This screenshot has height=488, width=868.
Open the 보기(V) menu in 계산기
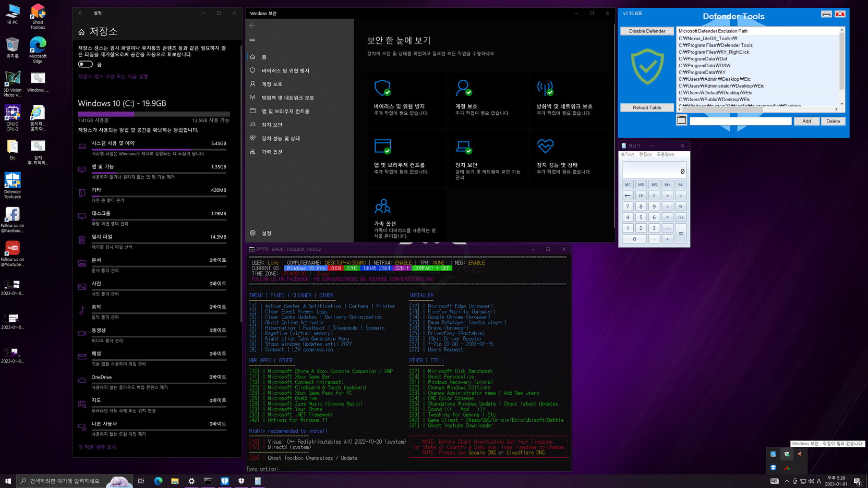click(x=628, y=154)
